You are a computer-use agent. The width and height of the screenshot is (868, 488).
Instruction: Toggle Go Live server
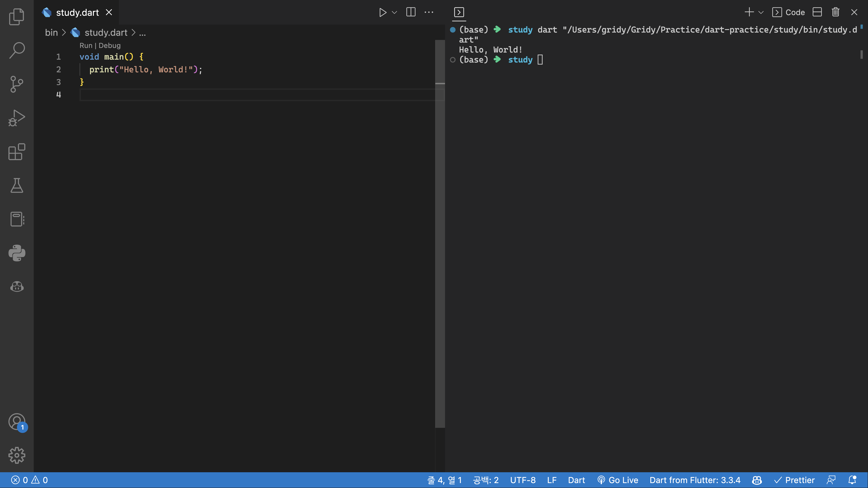(x=618, y=480)
